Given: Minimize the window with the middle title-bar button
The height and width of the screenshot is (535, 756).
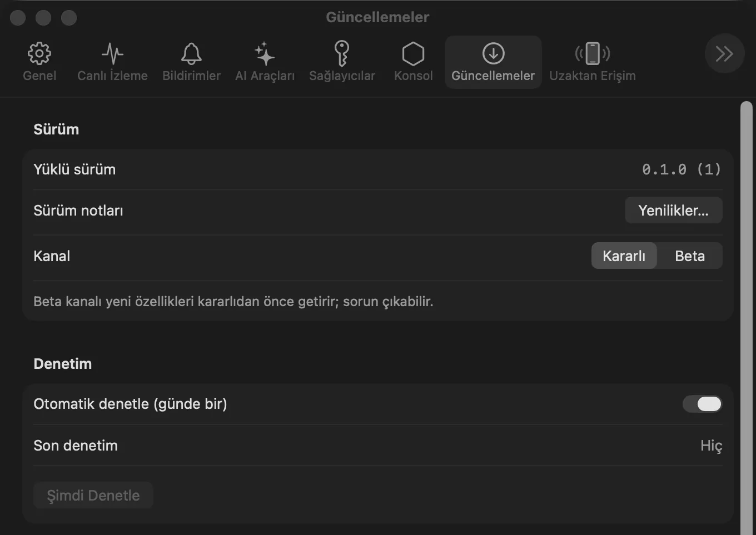Looking at the screenshot, I should pos(43,18).
